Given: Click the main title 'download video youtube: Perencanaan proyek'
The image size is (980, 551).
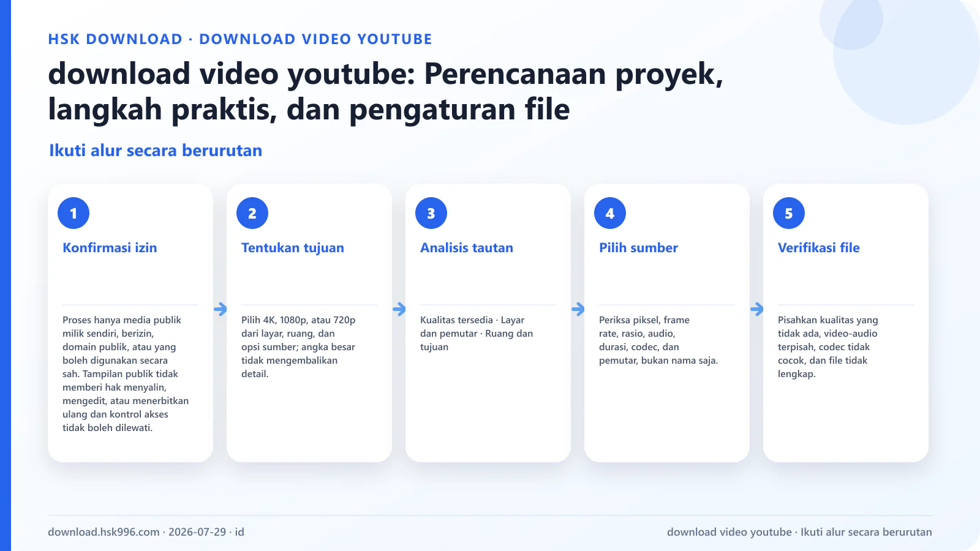Looking at the screenshot, I should [386, 91].
